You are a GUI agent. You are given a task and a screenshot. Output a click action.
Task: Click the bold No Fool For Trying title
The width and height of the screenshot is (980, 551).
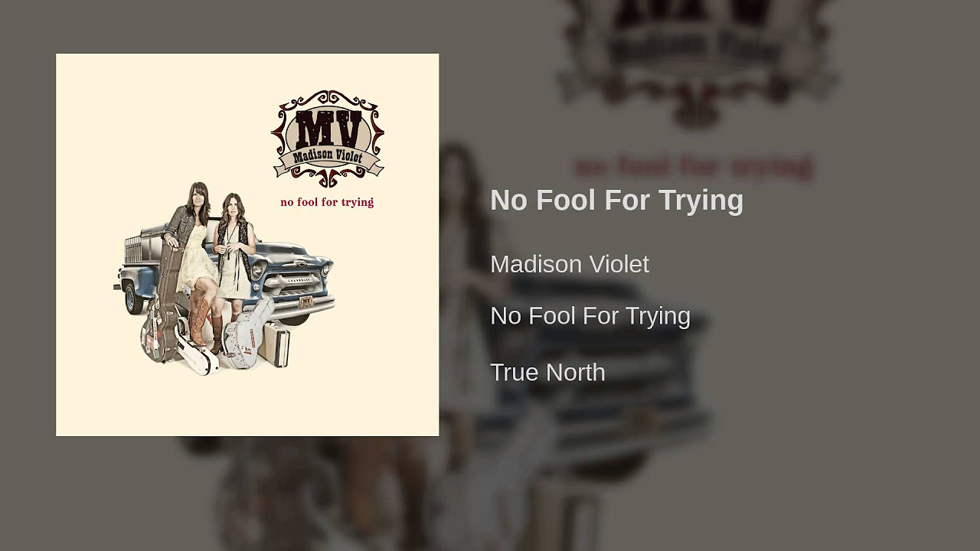[x=616, y=200]
